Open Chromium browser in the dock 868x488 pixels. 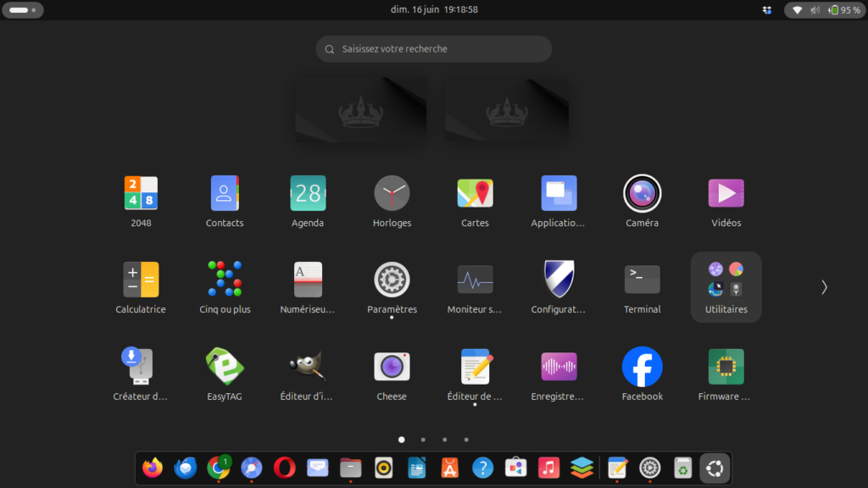click(251, 468)
